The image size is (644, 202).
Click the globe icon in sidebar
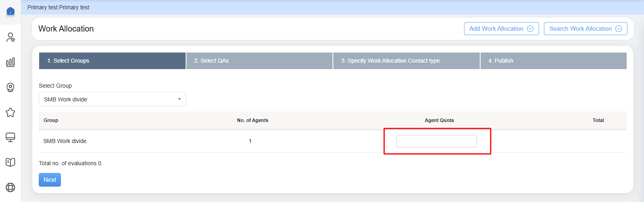(x=10, y=187)
